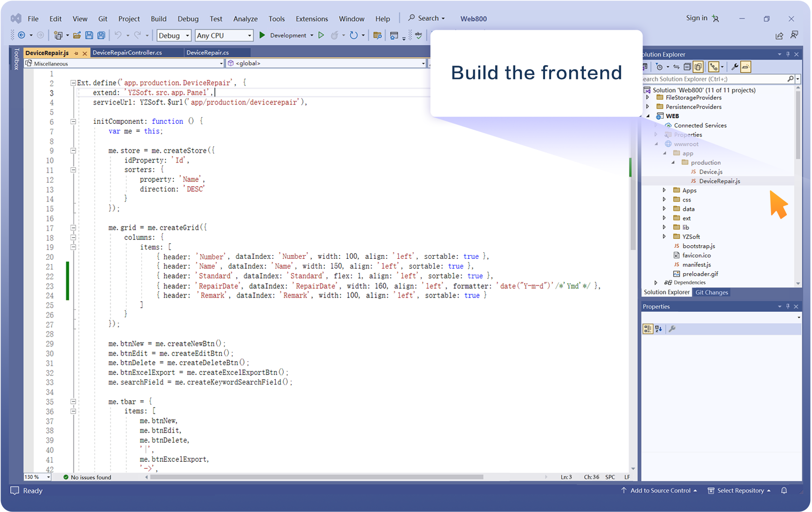This screenshot has width=812, height=512.
Task: Open the <global> member dropdown
Action: coord(326,63)
